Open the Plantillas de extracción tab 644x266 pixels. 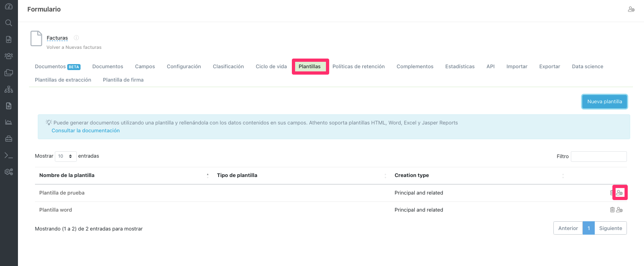pos(63,80)
